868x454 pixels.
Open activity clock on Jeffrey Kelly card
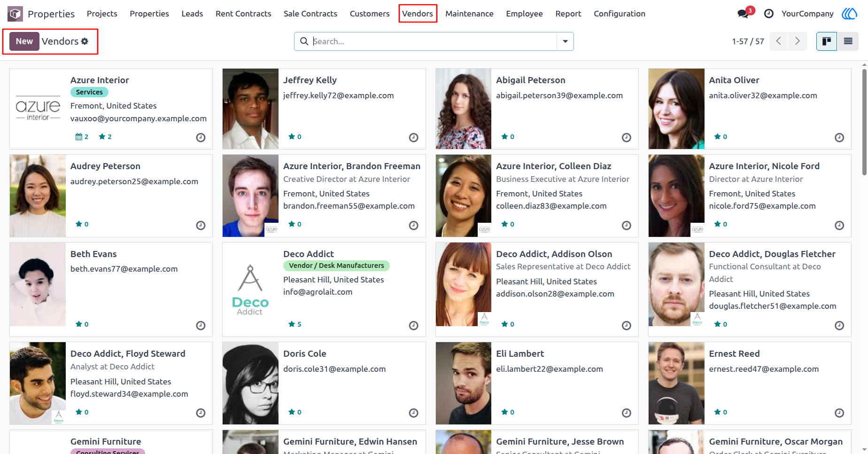coord(413,138)
